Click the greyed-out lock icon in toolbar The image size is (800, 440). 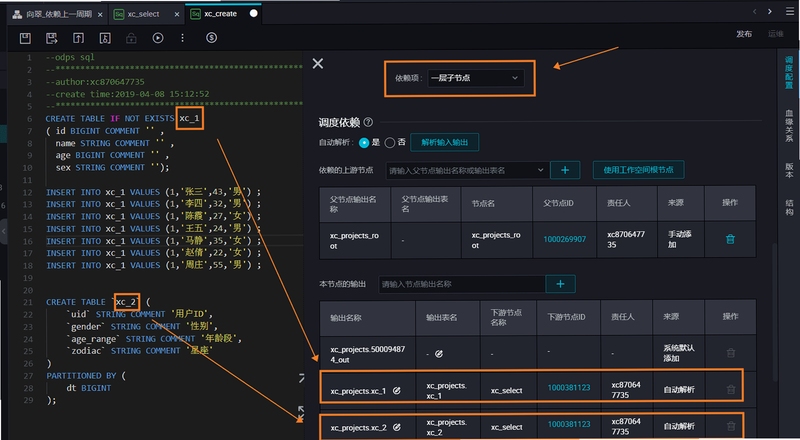pyautogui.click(x=131, y=38)
